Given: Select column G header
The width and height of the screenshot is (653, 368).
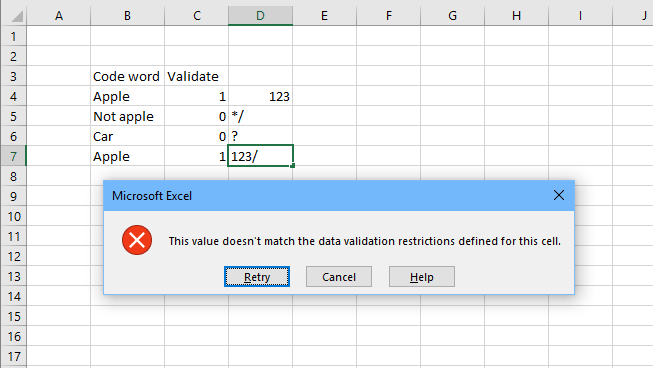Looking at the screenshot, I should 453,16.
